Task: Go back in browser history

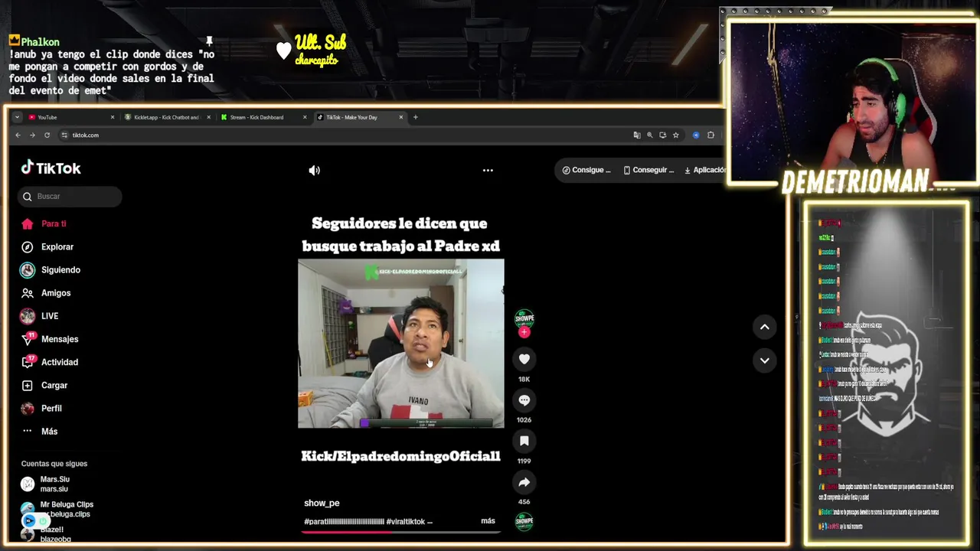Action: [x=18, y=135]
